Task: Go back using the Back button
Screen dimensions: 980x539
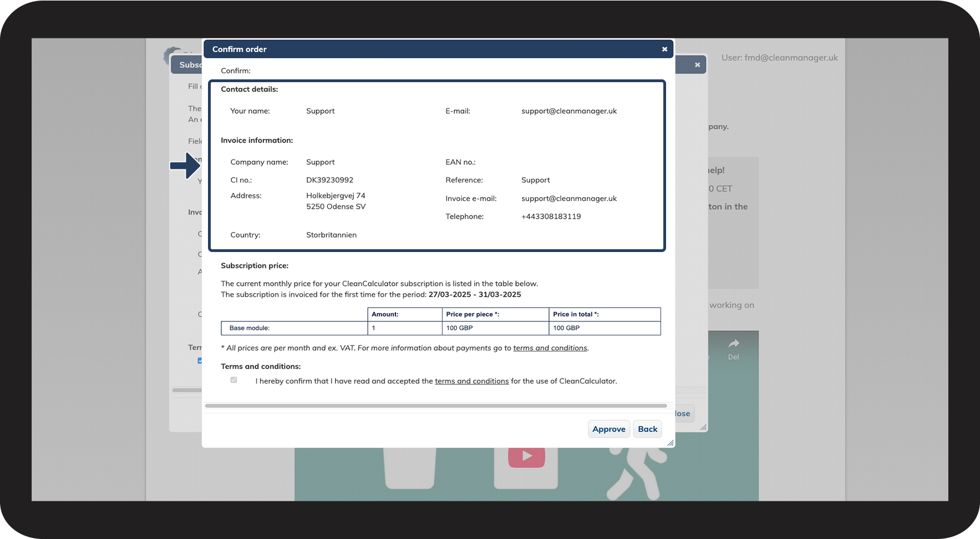Action: tap(647, 429)
